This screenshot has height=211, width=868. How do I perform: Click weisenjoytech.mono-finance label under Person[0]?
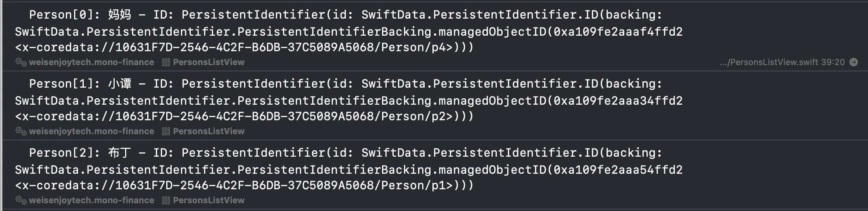pos(91,62)
